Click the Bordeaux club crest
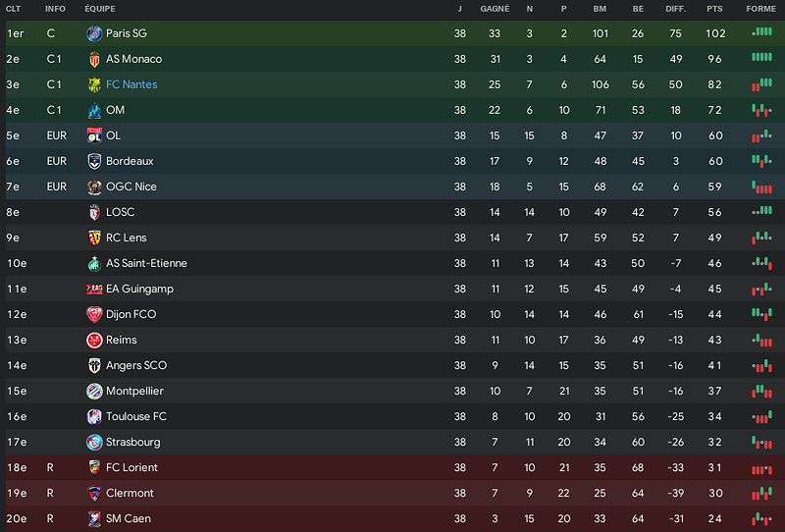785x532 pixels. click(94, 161)
